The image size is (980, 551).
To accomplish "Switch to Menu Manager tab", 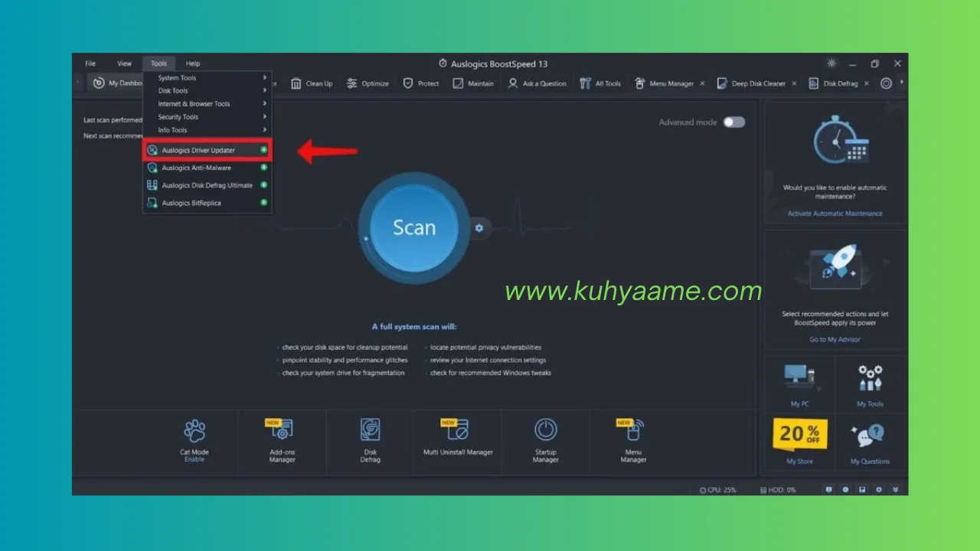I will pos(664,83).
